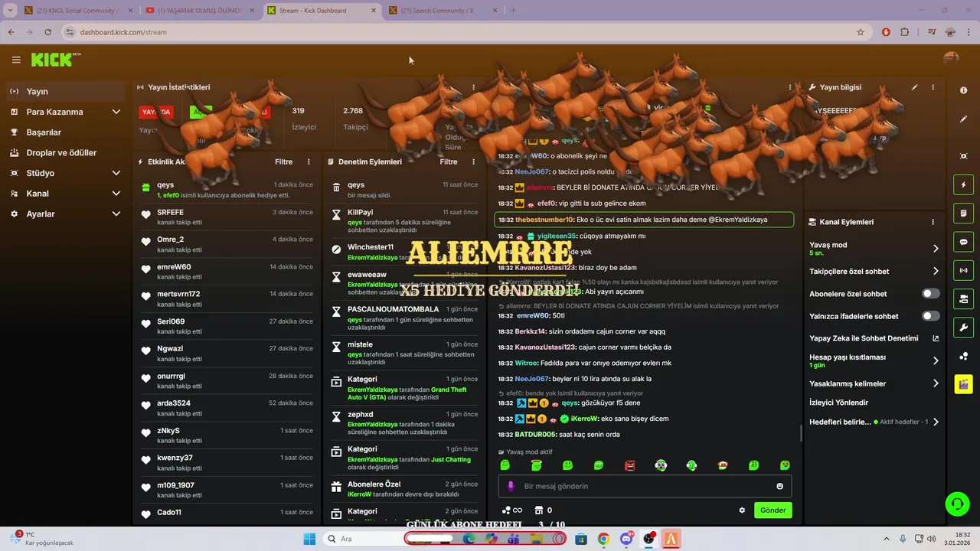Click the focus frame icon in the right toolbar
The image size is (980, 551).
[x=963, y=156]
